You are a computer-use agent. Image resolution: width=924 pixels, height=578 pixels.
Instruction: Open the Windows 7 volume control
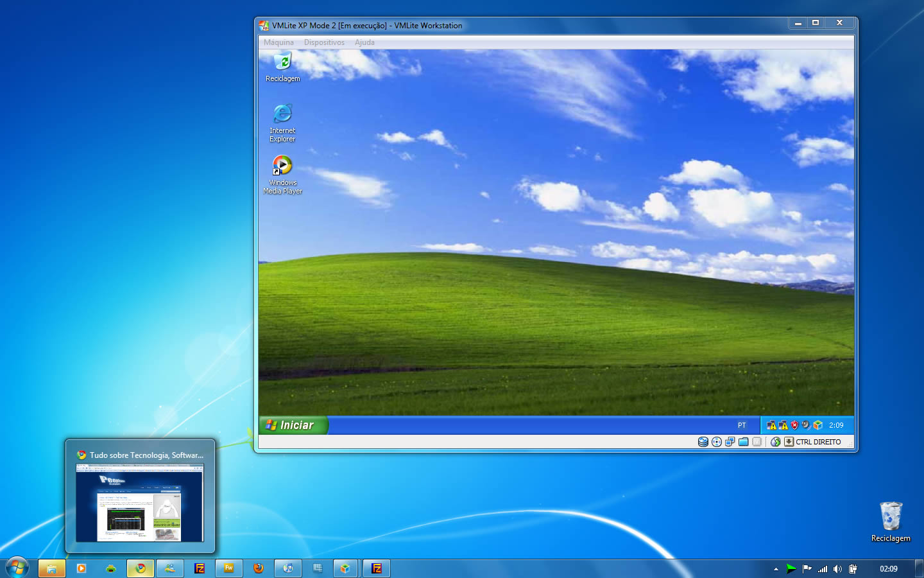point(837,569)
